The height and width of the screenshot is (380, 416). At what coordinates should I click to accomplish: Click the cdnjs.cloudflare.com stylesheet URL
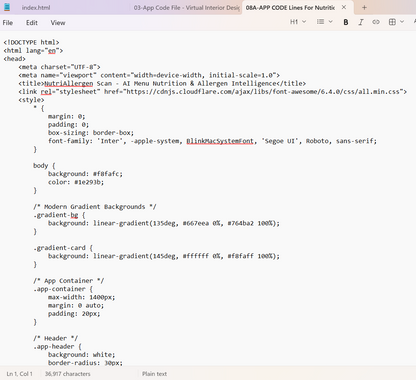[x=263, y=92]
